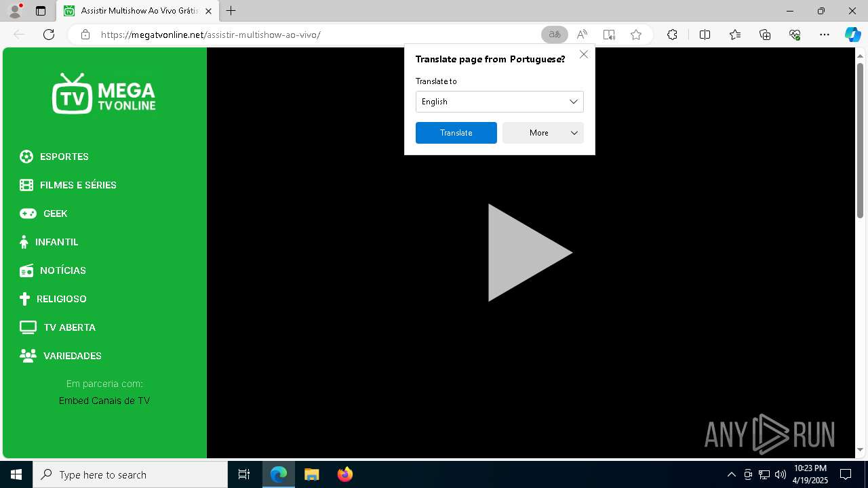Viewport: 868px width, 488px height.
Task: Click the taskbar clock and date
Action: (x=810, y=474)
